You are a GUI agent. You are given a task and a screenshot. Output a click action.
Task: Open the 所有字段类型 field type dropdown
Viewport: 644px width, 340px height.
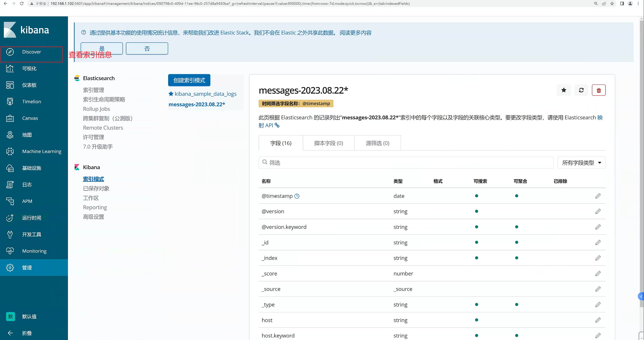(581, 163)
